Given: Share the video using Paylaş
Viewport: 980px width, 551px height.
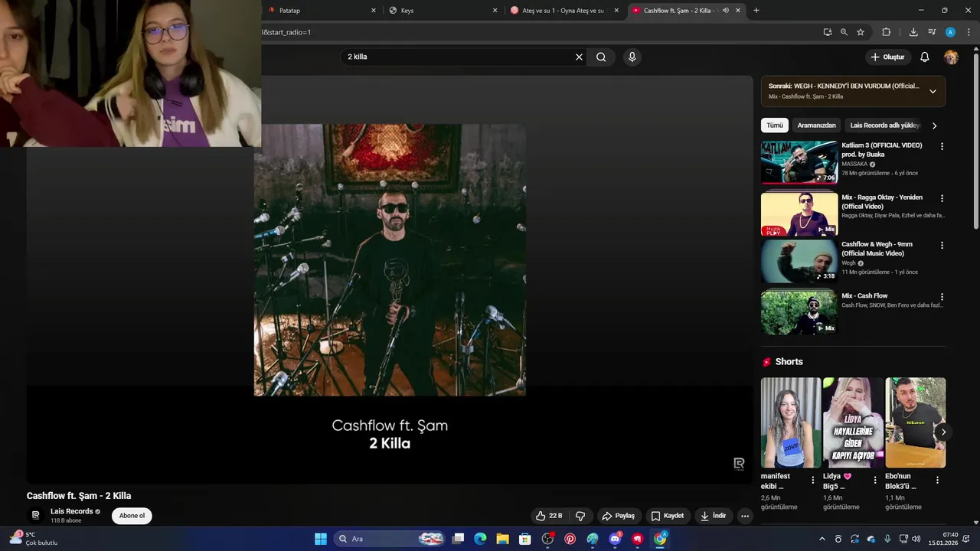Looking at the screenshot, I should [x=618, y=516].
